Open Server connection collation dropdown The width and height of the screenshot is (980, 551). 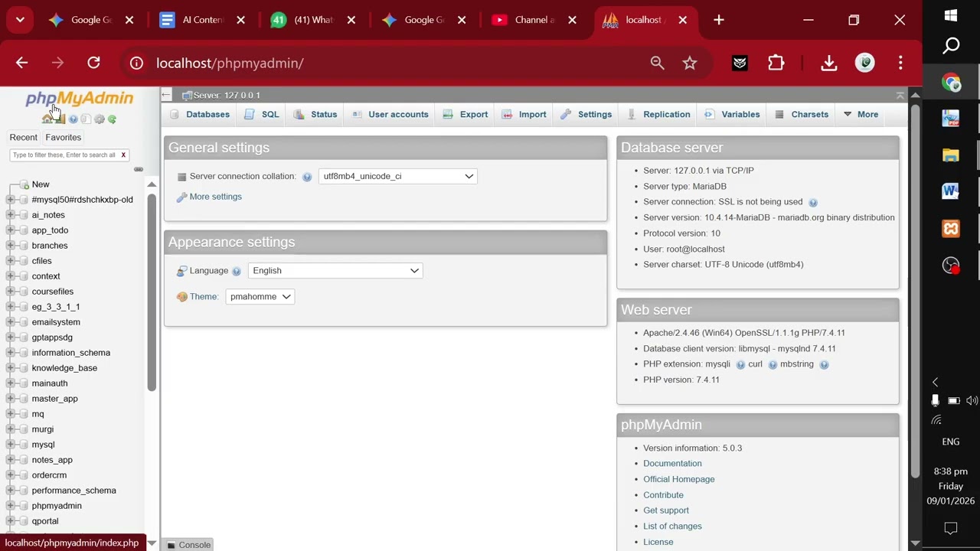(397, 176)
